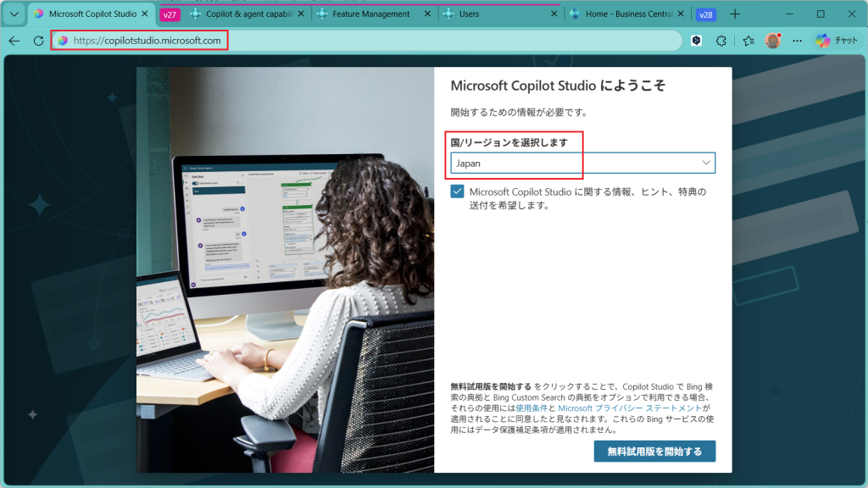
Task: Click the browser back arrow
Action: click(14, 41)
